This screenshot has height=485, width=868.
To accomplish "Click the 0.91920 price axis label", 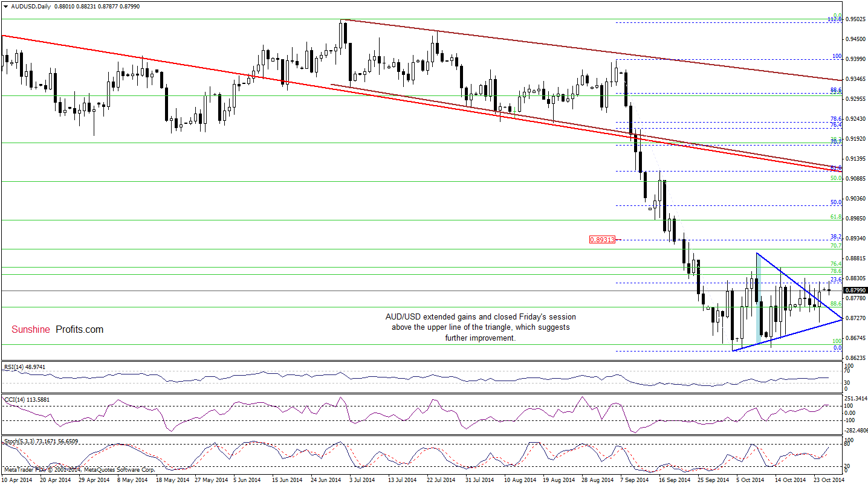I will coord(855,139).
